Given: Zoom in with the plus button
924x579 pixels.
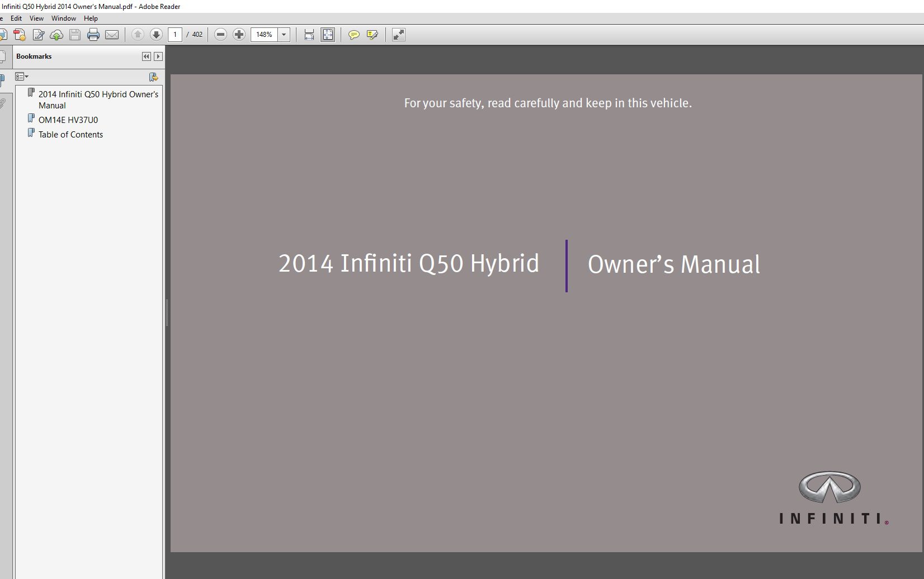Looking at the screenshot, I should (239, 35).
